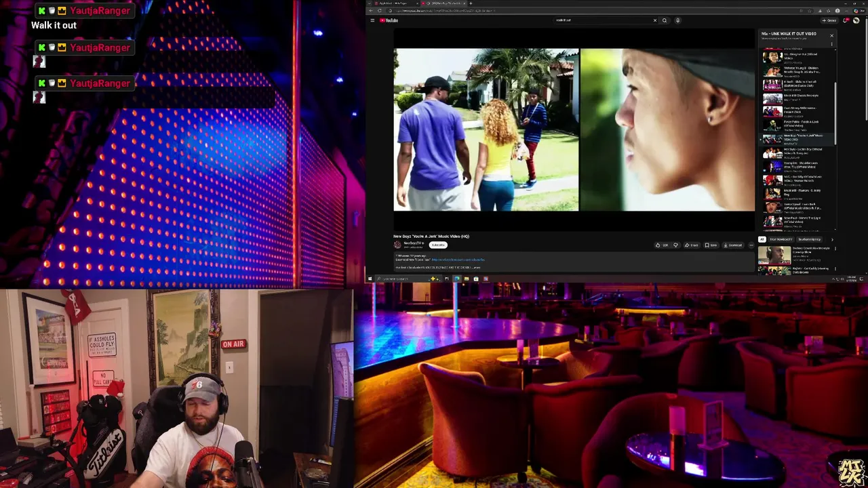Open the YouTube account avatar menu
This screenshot has width=868, height=488.
(856, 20)
